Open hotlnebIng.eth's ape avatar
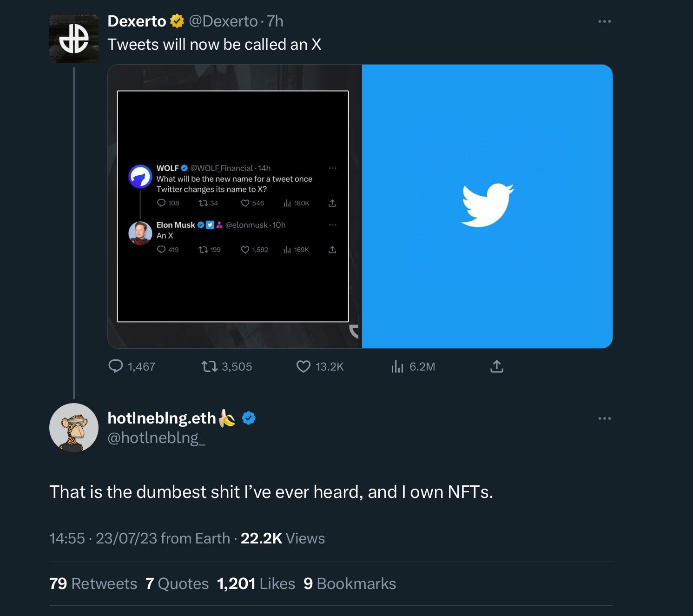 tap(74, 427)
